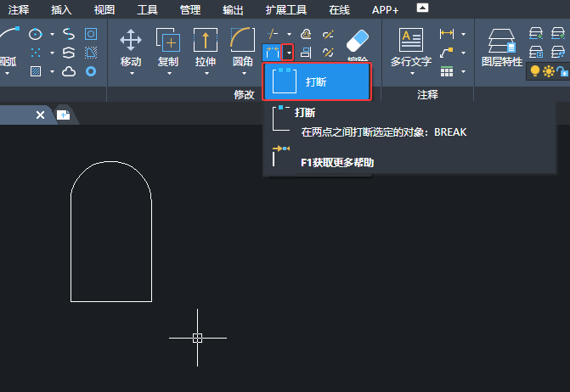Click the 注释 panel title below Multiline Text
This screenshot has height=392, width=570.
tap(427, 95)
